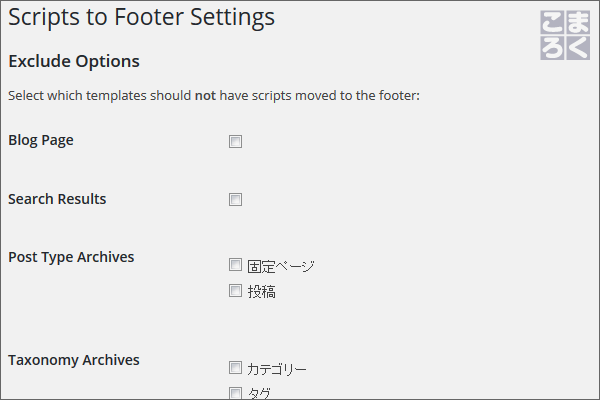Click the 投稿 label text
This screenshot has width=600, height=400.
261,292
